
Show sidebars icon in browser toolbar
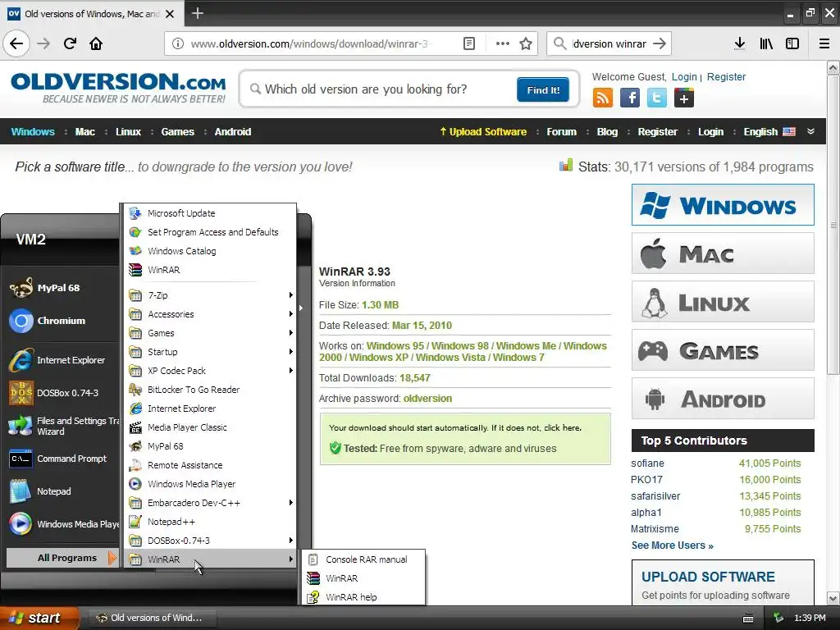pos(792,43)
